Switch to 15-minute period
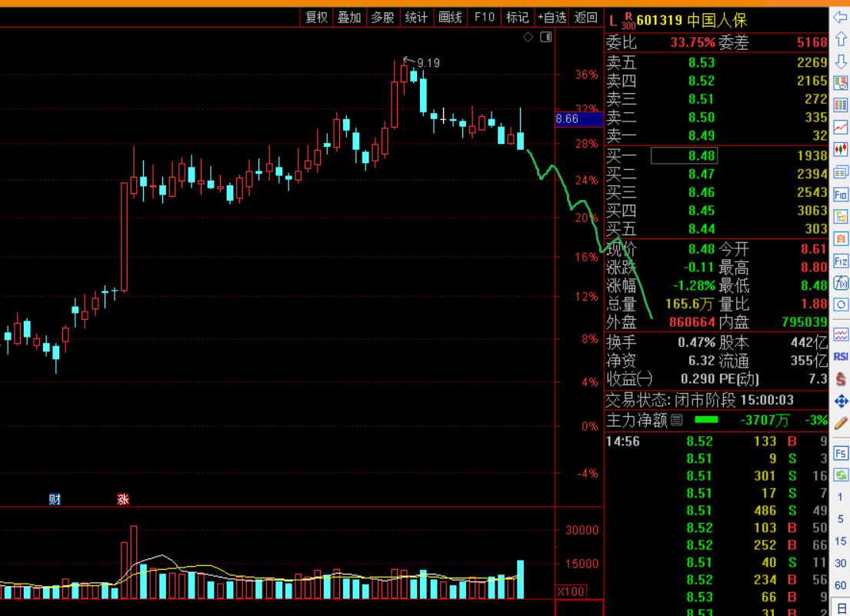The width and height of the screenshot is (850, 616). click(841, 541)
